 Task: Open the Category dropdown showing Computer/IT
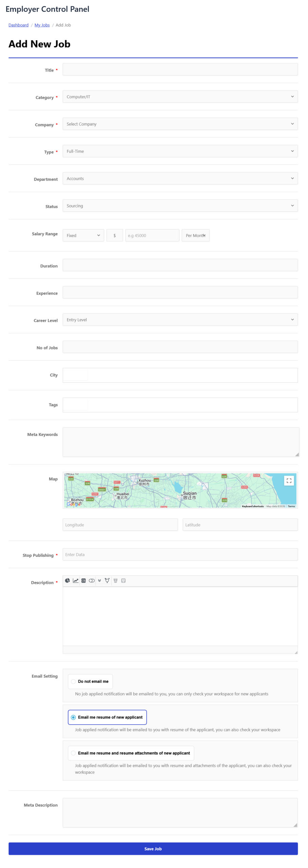click(x=180, y=97)
